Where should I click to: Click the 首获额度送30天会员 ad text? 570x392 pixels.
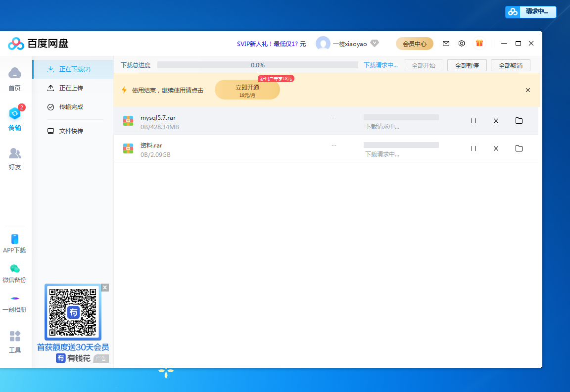coord(73,347)
